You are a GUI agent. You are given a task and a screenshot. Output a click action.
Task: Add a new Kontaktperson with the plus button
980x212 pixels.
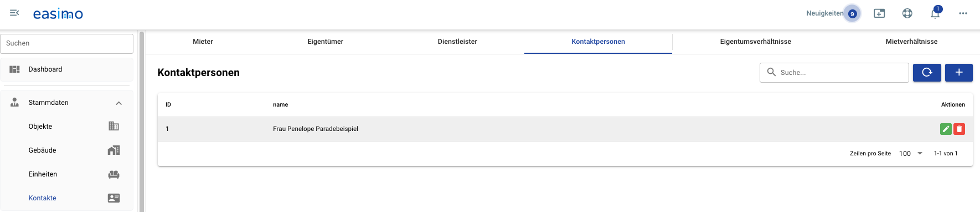[959, 73]
